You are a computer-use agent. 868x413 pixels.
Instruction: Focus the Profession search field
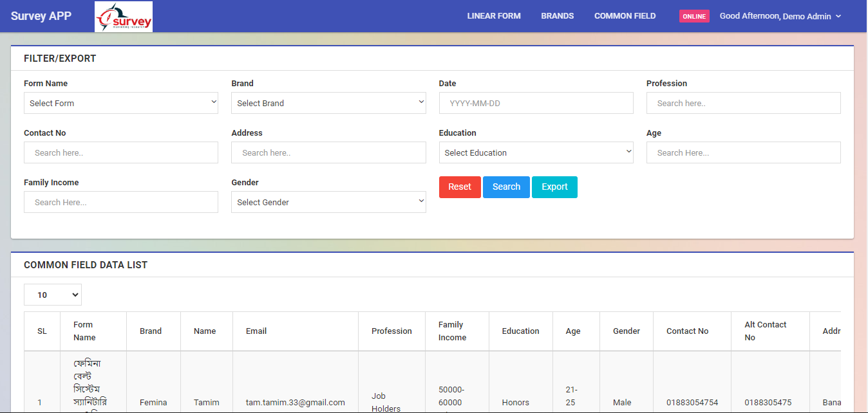tap(743, 103)
